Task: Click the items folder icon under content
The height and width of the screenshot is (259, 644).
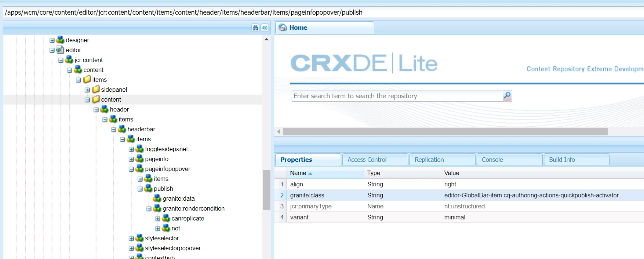Action: [87, 79]
